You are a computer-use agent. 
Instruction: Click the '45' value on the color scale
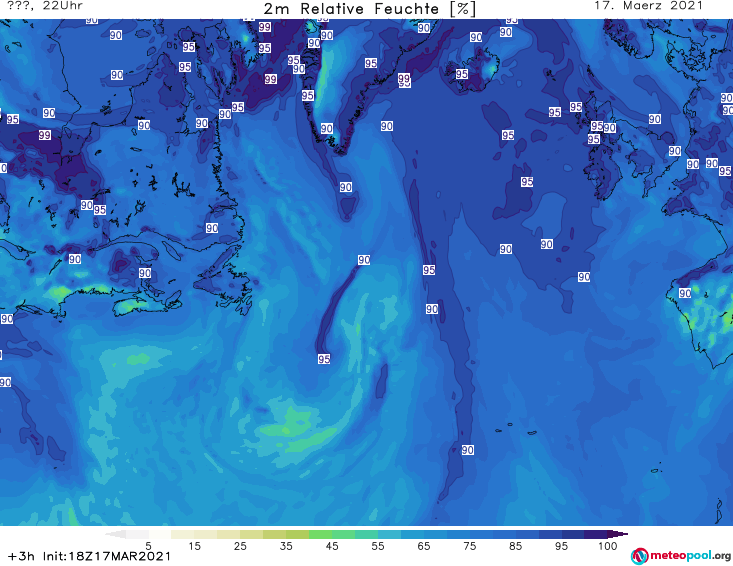coord(331,546)
